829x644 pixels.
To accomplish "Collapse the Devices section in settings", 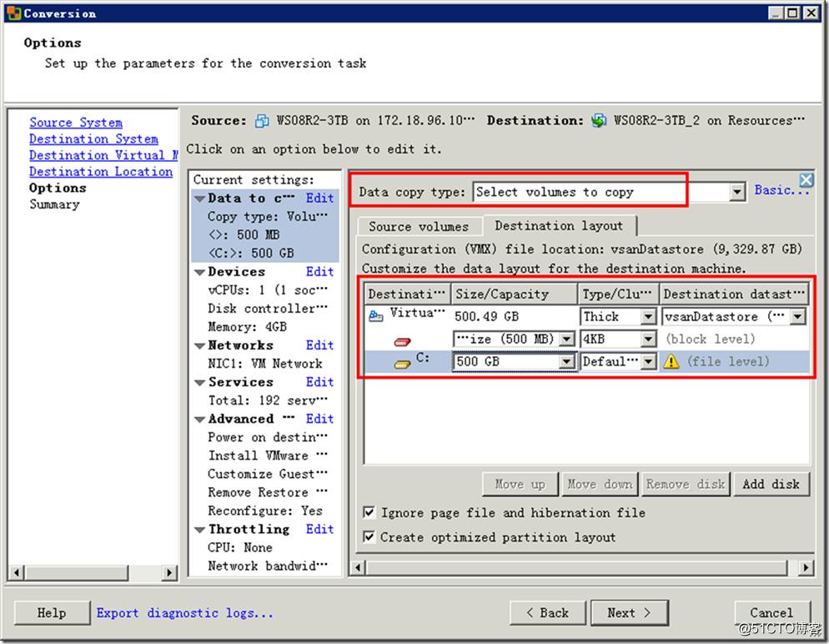I will click(x=200, y=272).
